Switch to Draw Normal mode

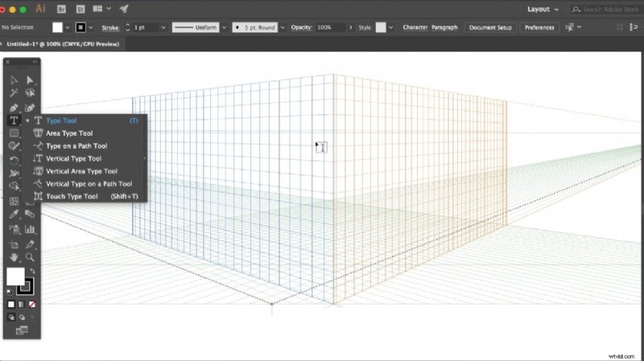[11, 317]
